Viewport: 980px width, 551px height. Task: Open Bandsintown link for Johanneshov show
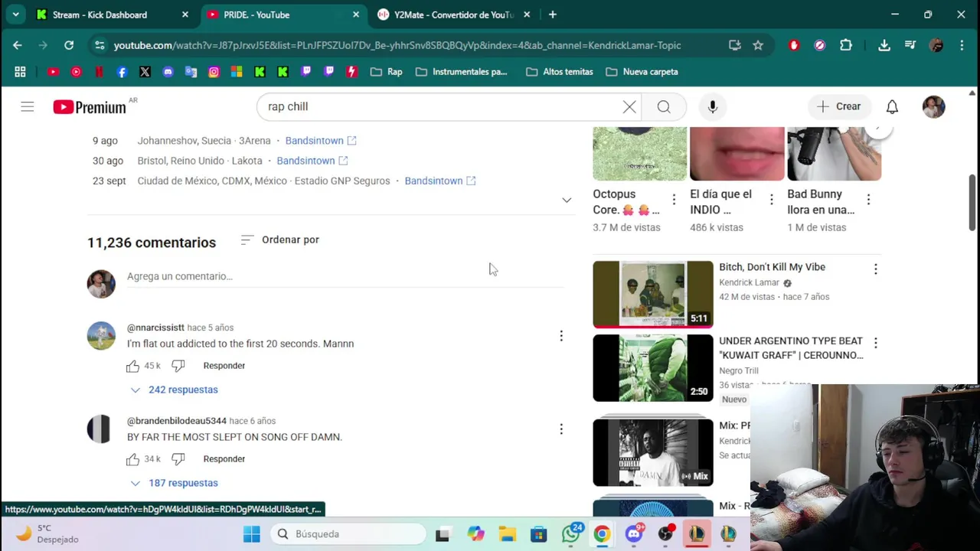[321, 141]
